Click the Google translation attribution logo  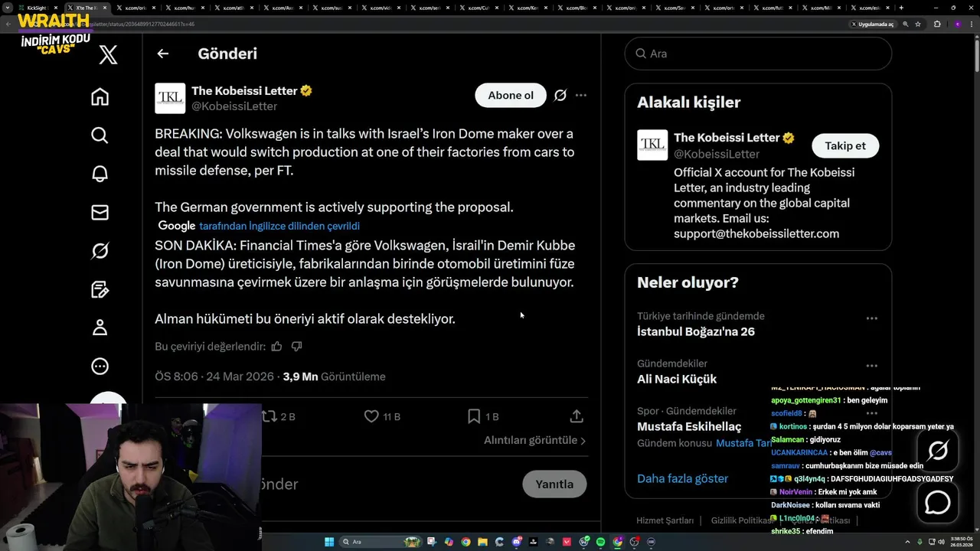(177, 226)
